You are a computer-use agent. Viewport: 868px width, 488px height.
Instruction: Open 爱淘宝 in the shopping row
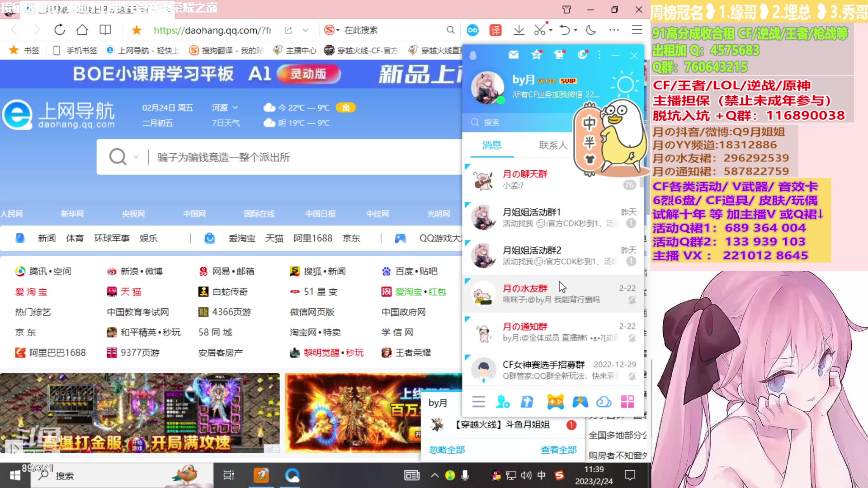pyautogui.click(x=242, y=238)
